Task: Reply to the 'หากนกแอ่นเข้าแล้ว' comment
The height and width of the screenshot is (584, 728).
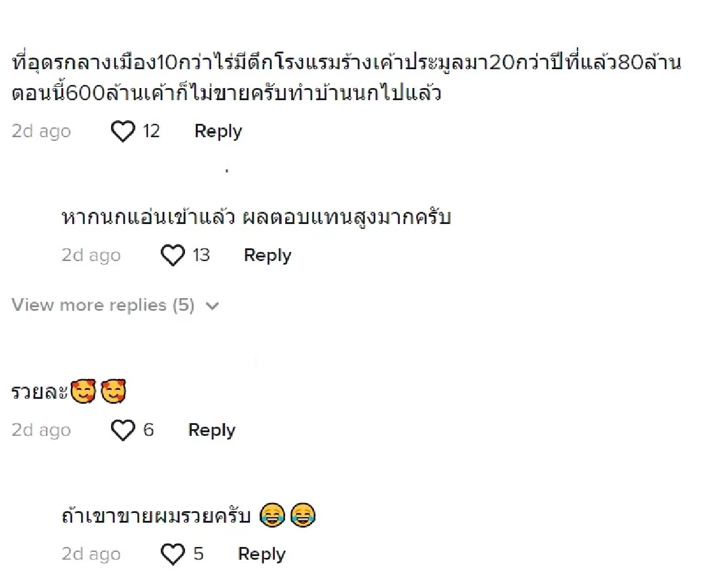Action: click(267, 256)
